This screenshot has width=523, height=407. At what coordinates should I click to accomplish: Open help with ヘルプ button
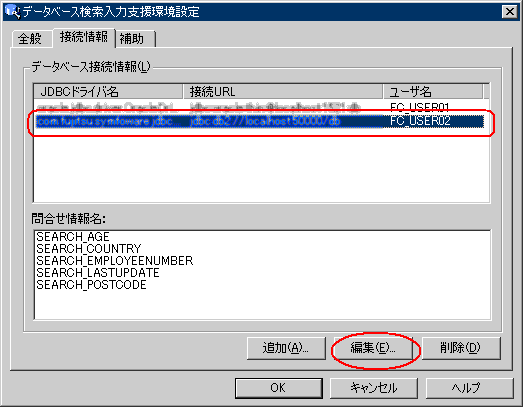(469, 388)
